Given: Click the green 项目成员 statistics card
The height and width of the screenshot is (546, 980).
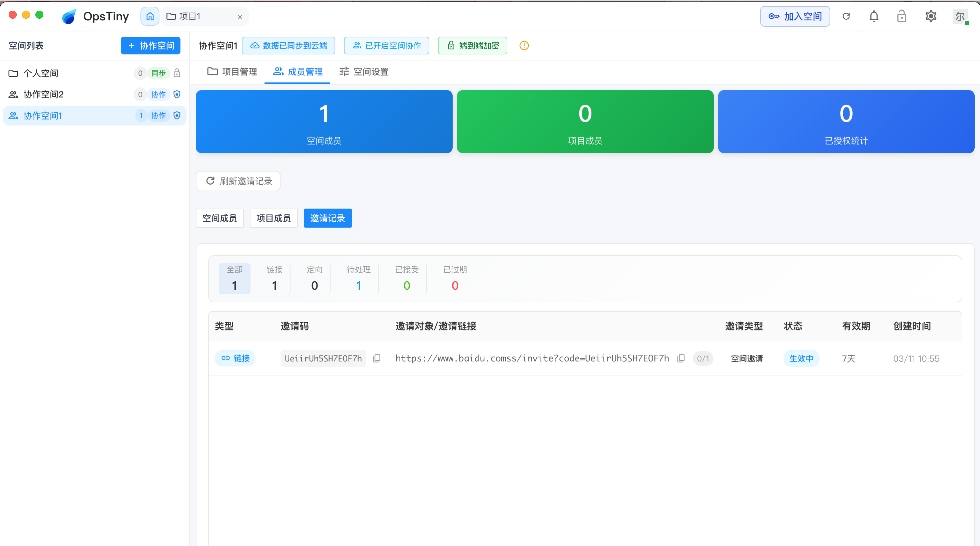Looking at the screenshot, I should (x=585, y=122).
